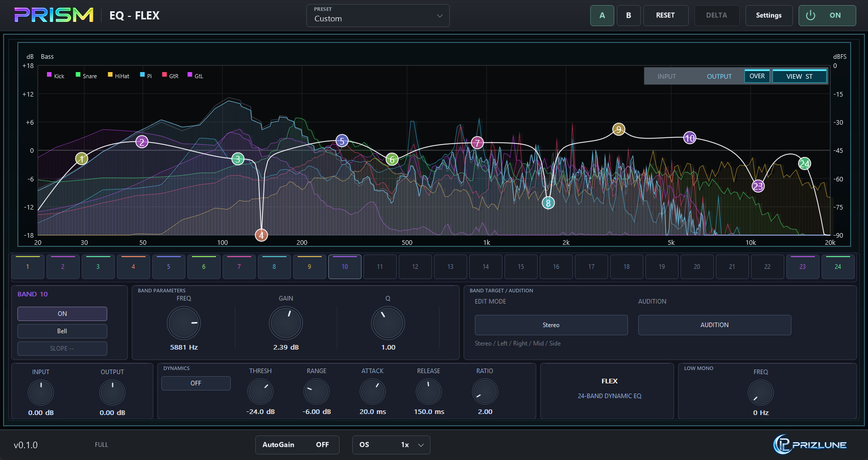The image size is (868, 460).
Task: Click the band 9 node marker
Action: click(x=619, y=129)
